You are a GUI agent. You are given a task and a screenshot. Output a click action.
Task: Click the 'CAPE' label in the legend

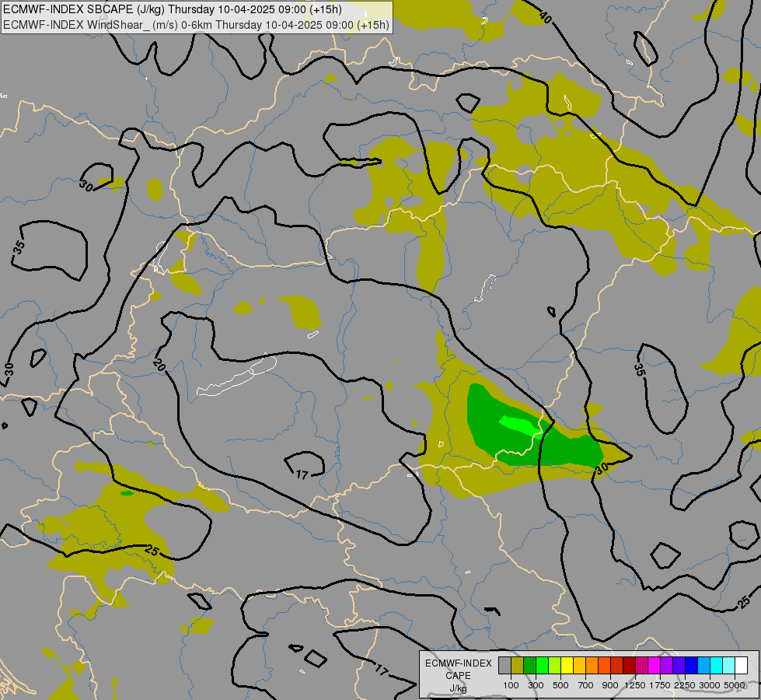[458, 676]
